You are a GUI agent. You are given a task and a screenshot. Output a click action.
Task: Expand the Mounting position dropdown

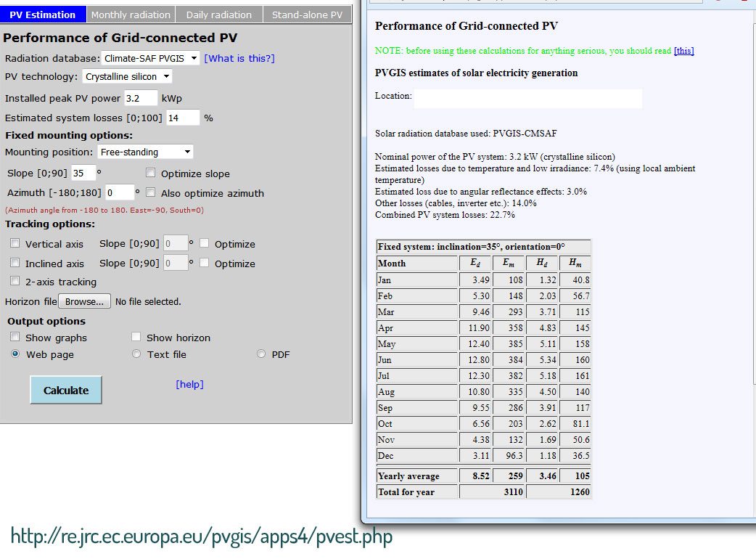pos(145,152)
